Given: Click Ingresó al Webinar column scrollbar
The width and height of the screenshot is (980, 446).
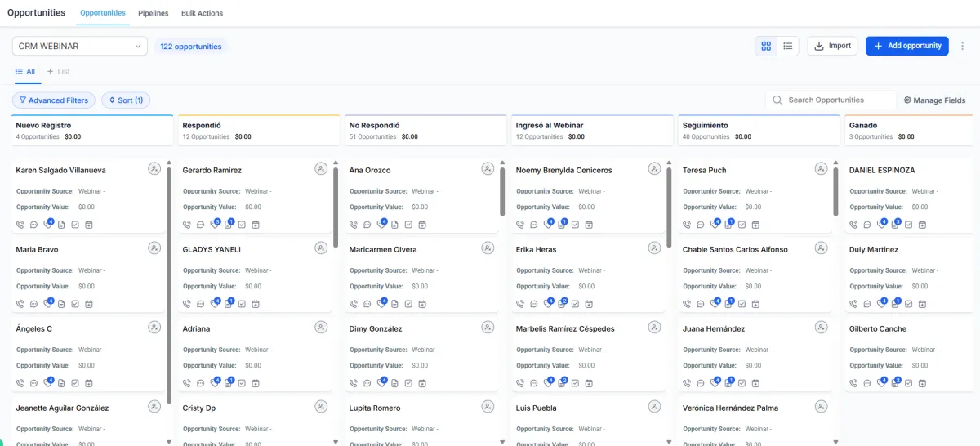Looking at the screenshot, I should pos(669,207).
